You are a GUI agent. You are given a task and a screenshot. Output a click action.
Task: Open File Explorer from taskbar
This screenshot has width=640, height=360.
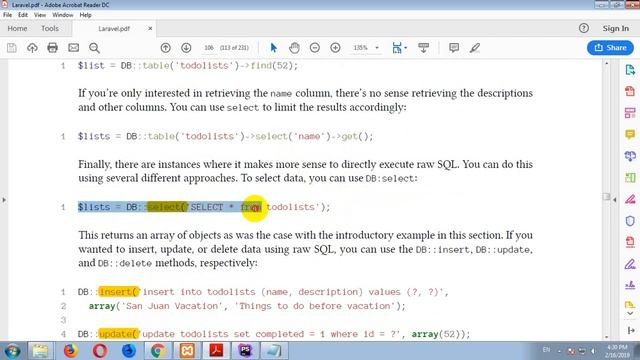(x=40, y=351)
